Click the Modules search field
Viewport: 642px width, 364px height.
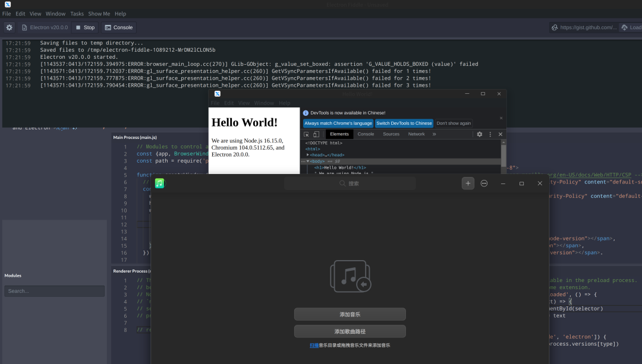tap(55, 291)
